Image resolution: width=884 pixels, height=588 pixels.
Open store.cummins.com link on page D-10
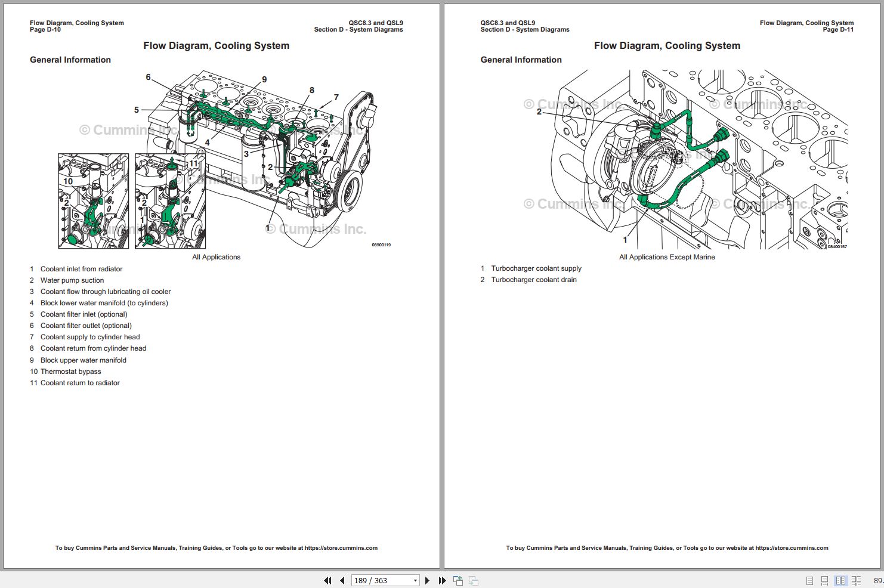341,547
